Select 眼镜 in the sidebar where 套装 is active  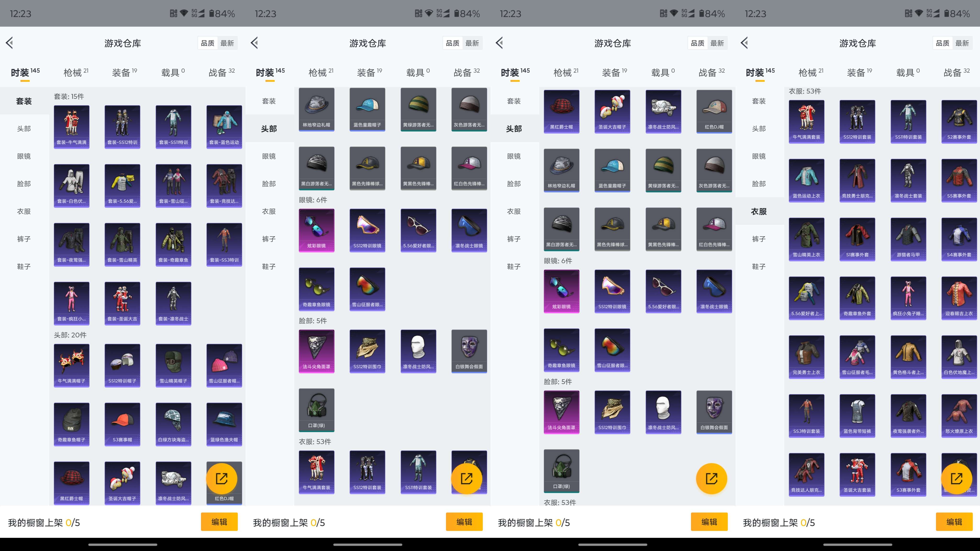[24, 156]
